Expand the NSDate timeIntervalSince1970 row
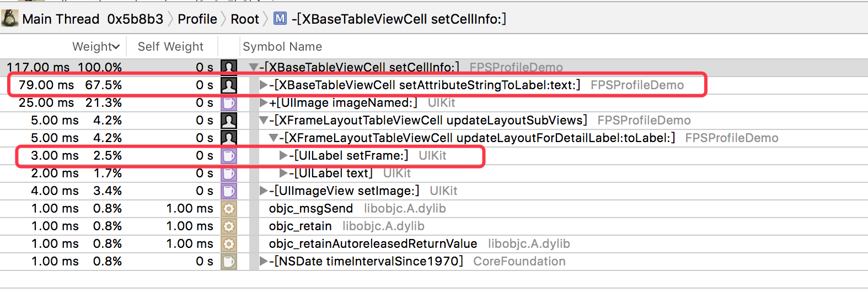Viewport: 868px width, 293px height. (x=264, y=262)
